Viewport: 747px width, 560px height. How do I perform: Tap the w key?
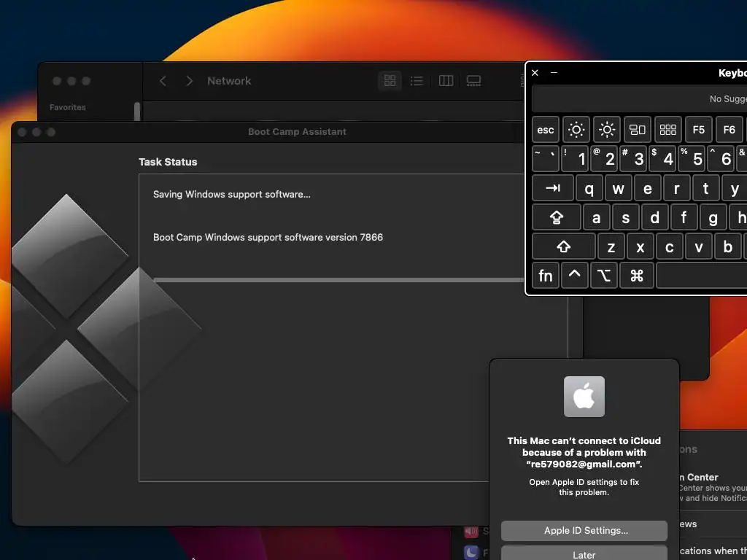(619, 188)
